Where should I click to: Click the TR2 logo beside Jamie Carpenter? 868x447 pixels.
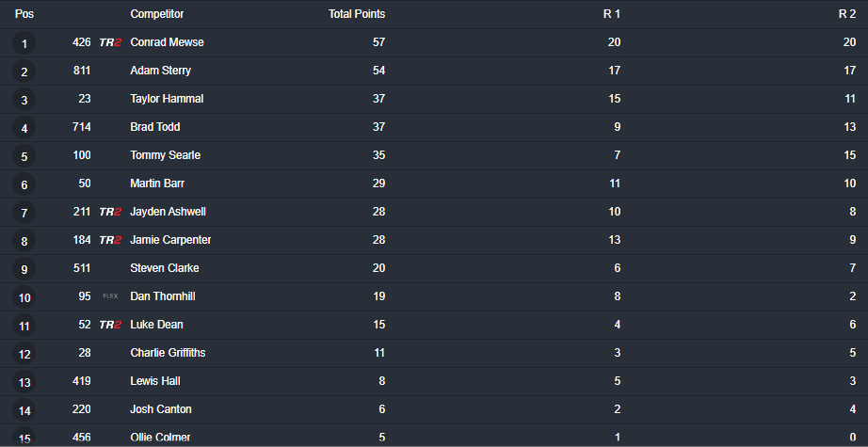click(x=110, y=240)
